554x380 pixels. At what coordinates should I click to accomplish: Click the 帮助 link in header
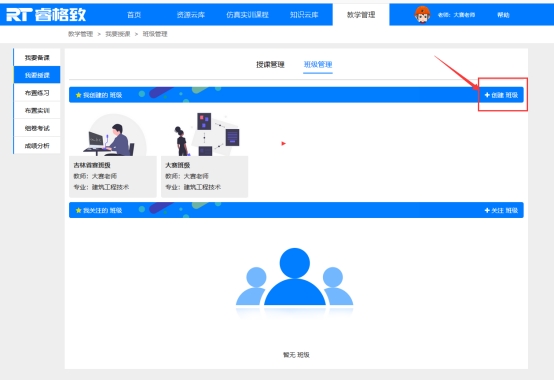(x=503, y=15)
